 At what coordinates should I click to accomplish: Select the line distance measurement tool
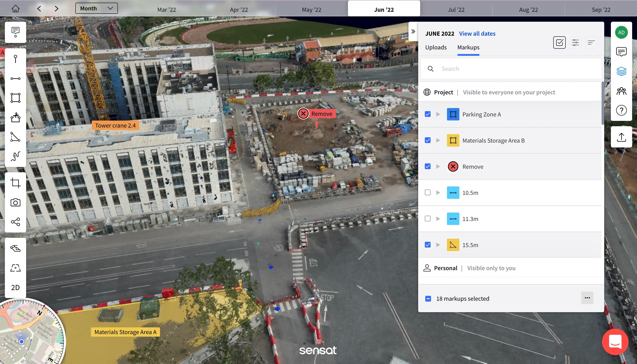pyautogui.click(x=16, y=79)
